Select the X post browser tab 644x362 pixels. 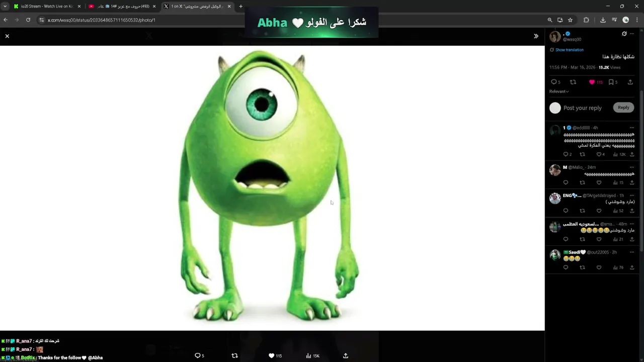point(196,6)
